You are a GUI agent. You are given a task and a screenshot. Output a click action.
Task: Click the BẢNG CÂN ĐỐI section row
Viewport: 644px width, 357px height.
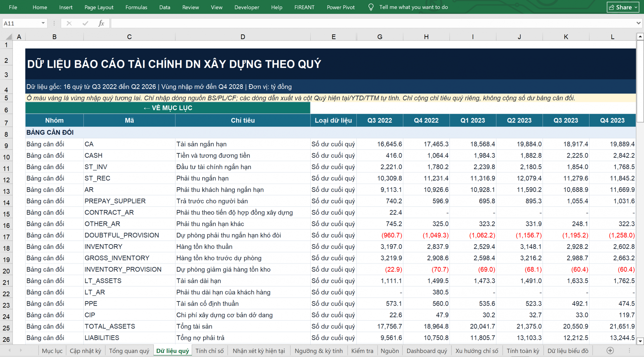pos(331,132)
